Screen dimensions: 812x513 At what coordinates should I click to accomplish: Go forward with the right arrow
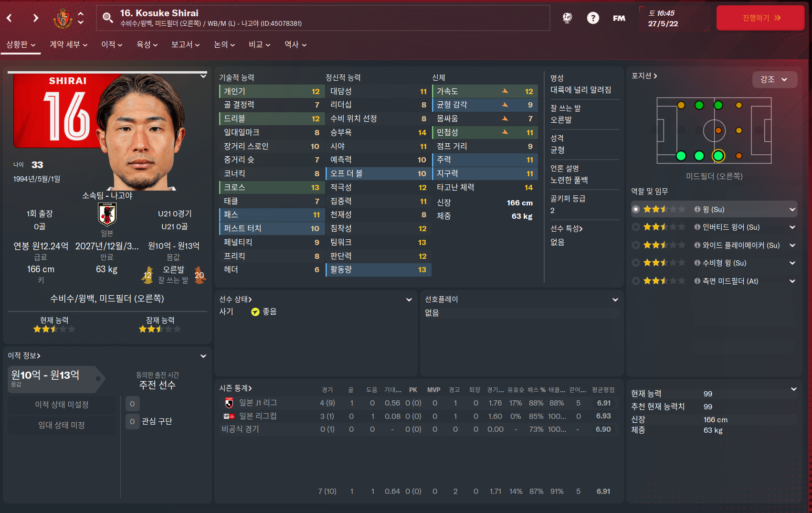click(x=36, y=18)
